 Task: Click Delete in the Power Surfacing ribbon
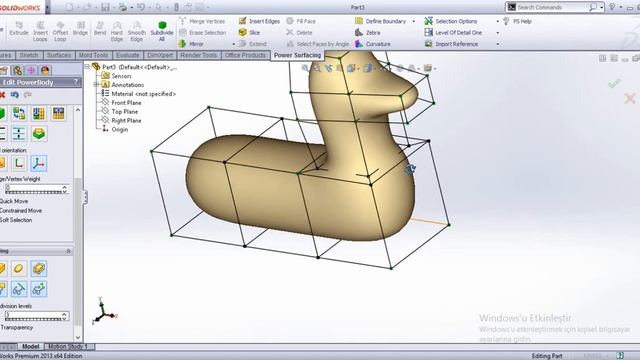[299, 32]
